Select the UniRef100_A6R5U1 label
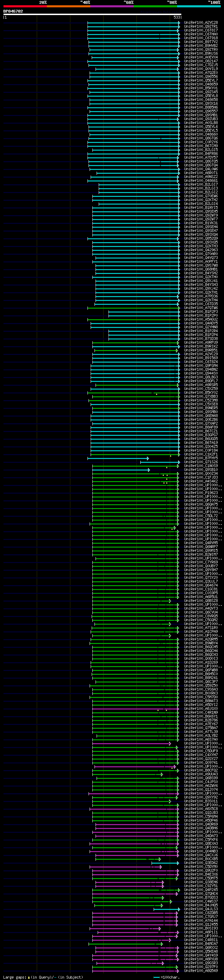Image resolution: width=224 pixels, height=980 pixels. tap(201, 597)
